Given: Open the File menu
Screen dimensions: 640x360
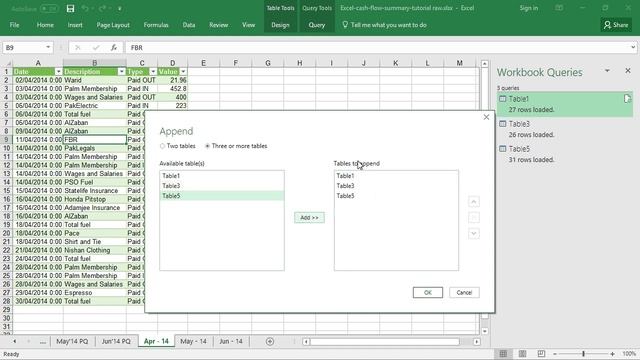Looking at the screenshot, I should (14, 25).
